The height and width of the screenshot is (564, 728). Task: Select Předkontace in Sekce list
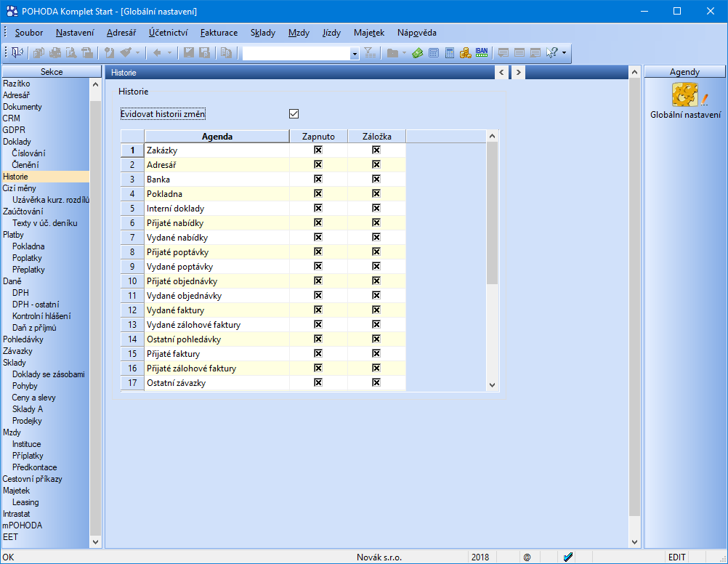(x=34, y=467)
